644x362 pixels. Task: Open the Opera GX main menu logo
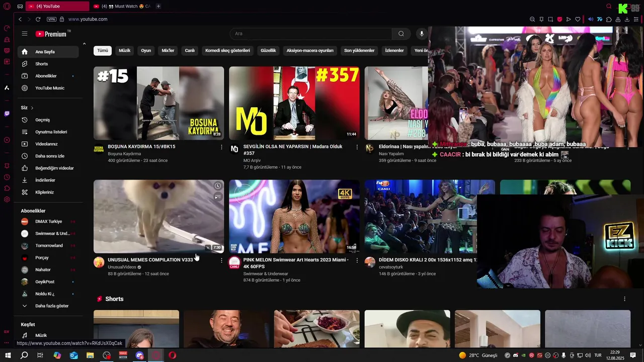(7, 6)
